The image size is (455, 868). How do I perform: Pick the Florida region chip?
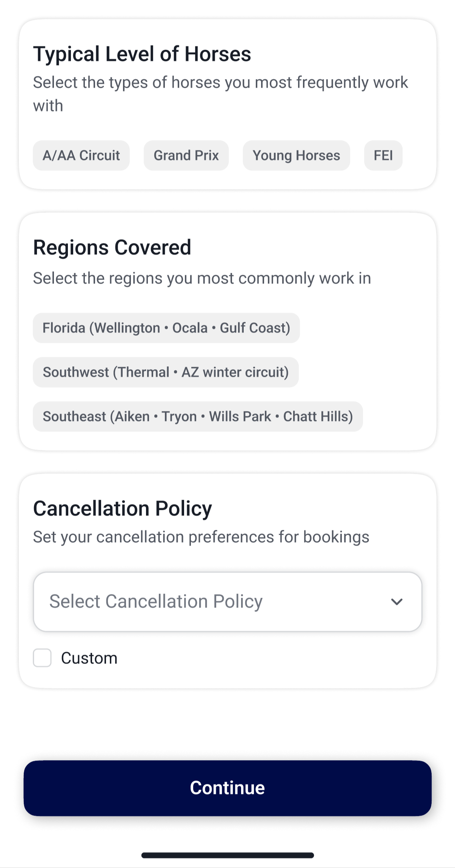[x=166, y=328]
